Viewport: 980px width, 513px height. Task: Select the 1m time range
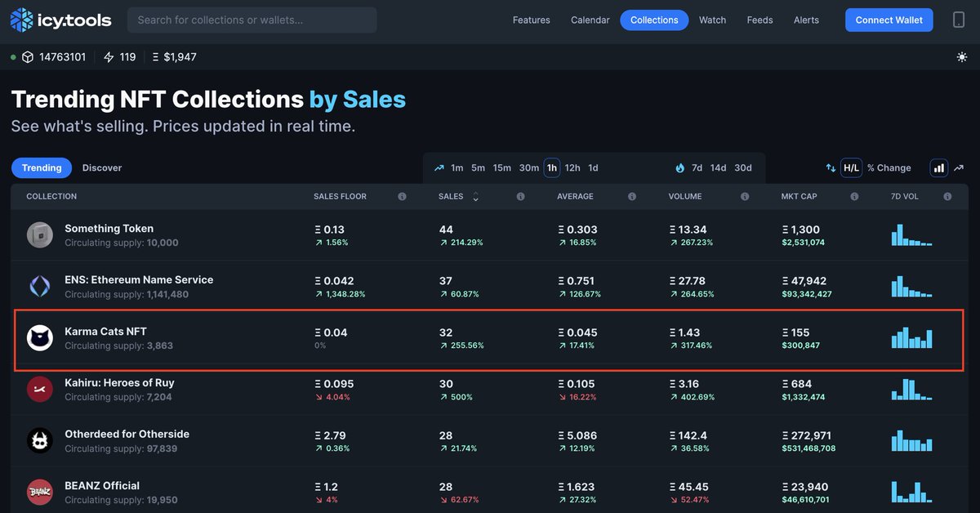pos(457,168)
